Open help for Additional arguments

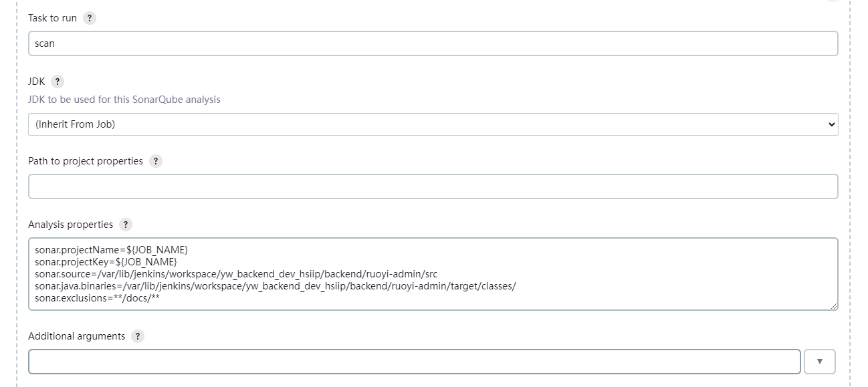click(x=138, y=336)
